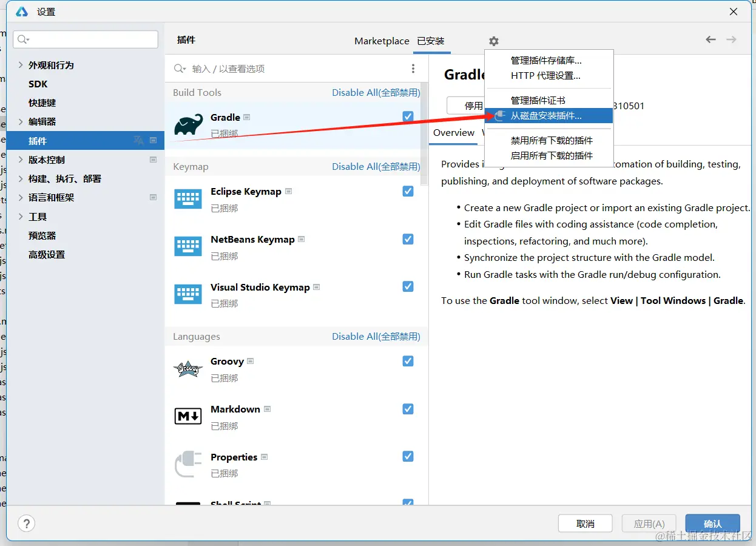Click the plugin list vertical scrollbar
Viewport: 756px width, 546px height.
pos(425,133)
